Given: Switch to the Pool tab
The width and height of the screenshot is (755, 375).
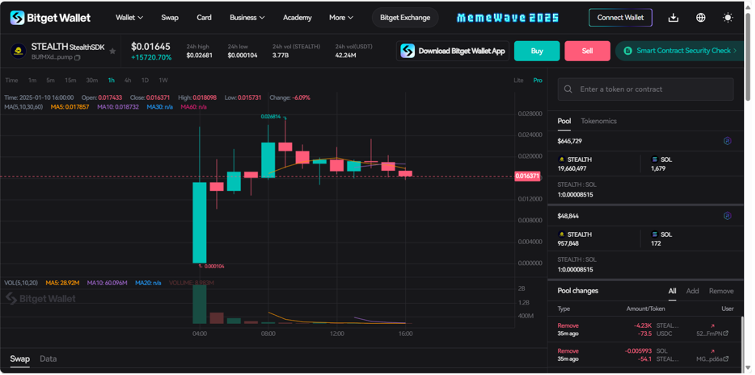Looking at the screenshot, I should tap(564, 121).
